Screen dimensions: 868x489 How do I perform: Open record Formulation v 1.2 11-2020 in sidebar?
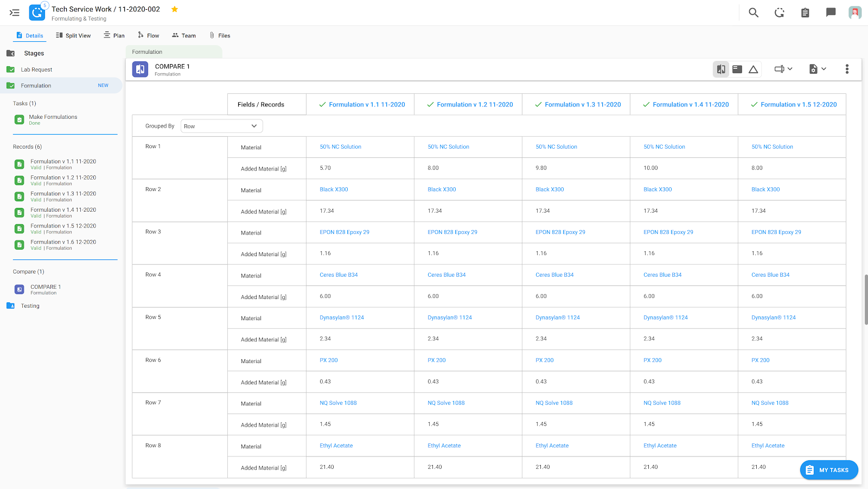[x=63, y=178]
